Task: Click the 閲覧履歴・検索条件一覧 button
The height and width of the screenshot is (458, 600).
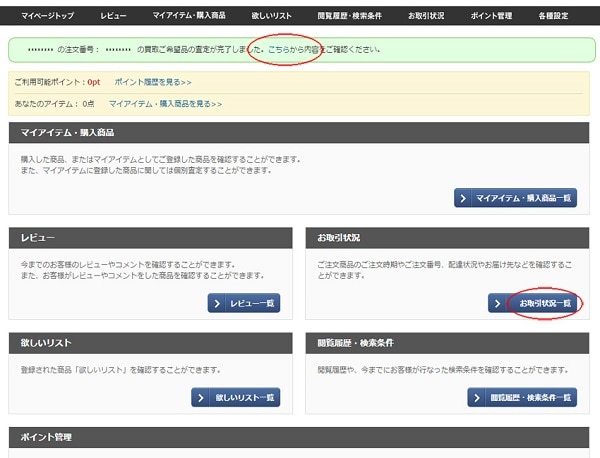Action: [x=522, y=398]
